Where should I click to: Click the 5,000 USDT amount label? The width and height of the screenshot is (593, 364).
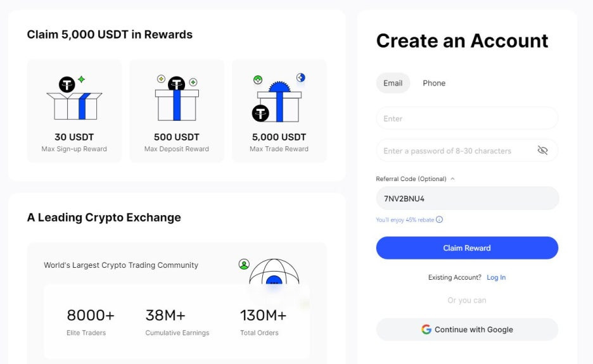pyautogui.click(x=279, y=137)
